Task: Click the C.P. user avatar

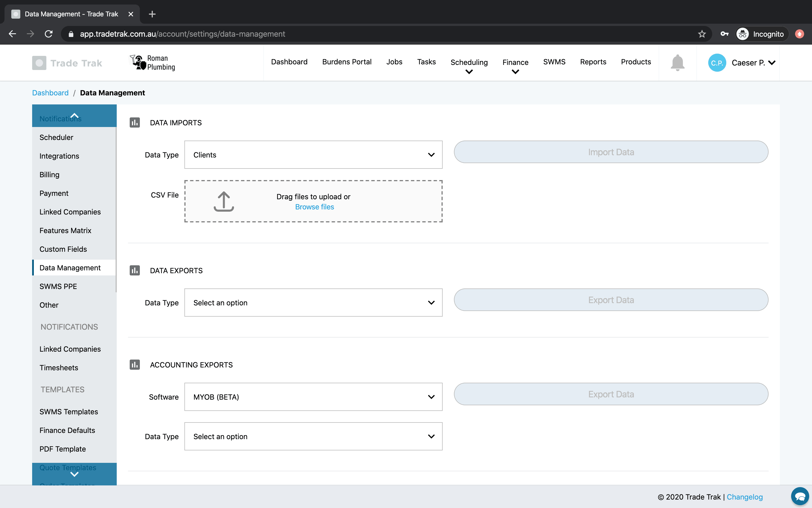Action: pyautogui.click(x=717, y=63)
